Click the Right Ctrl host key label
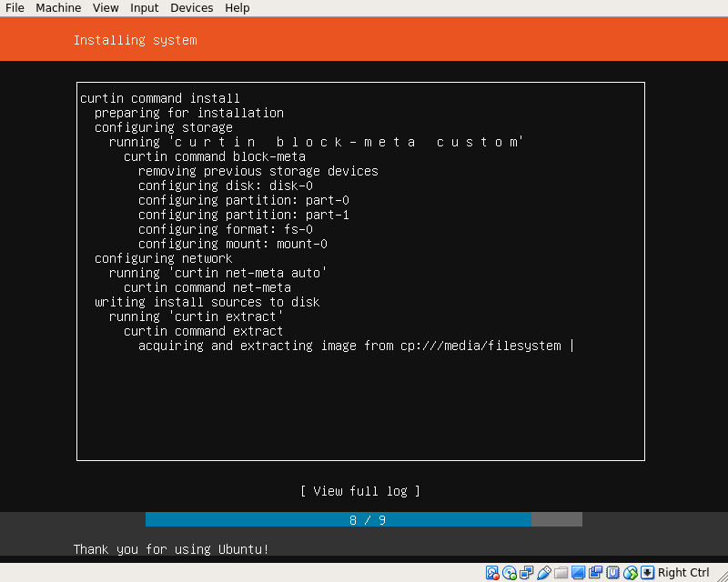 tap(683, 573)
